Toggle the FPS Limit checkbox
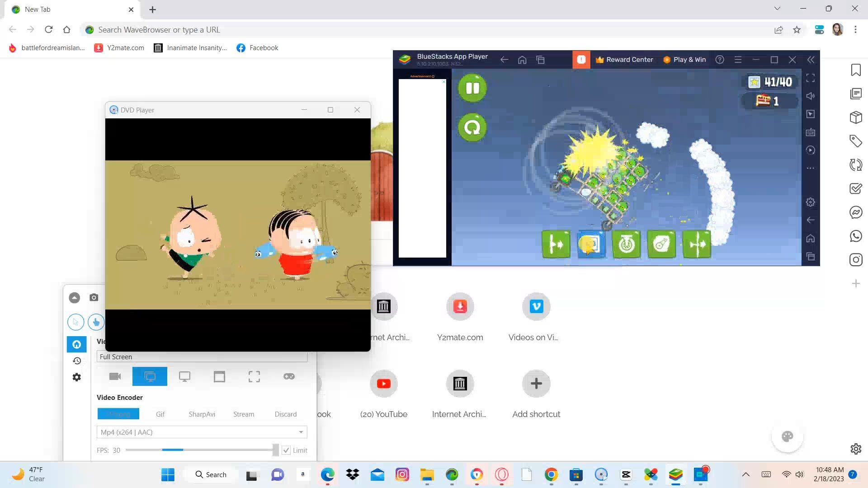Image resolution: width=868 pixels, height=488 pixels. tap(286, 450)
